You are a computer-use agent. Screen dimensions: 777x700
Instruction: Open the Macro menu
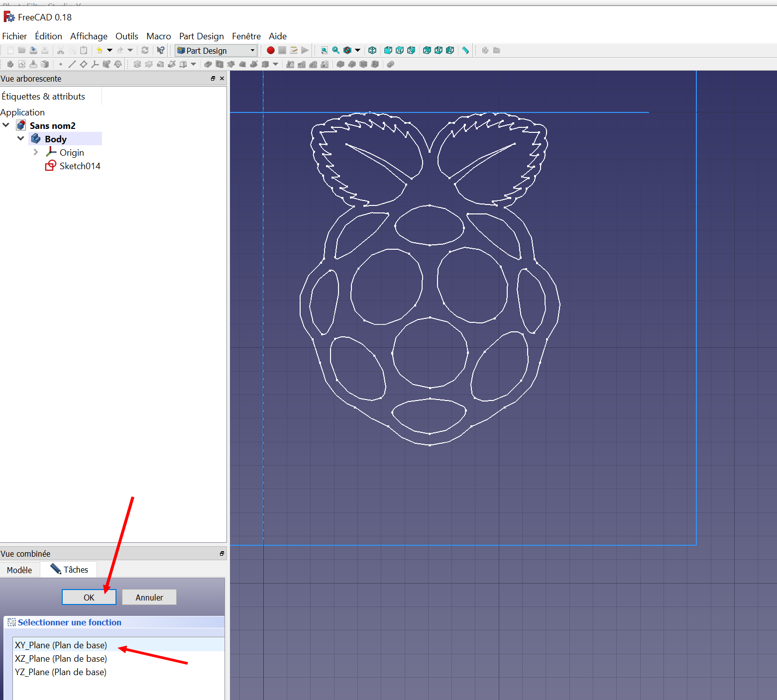[x=159, y=36]
